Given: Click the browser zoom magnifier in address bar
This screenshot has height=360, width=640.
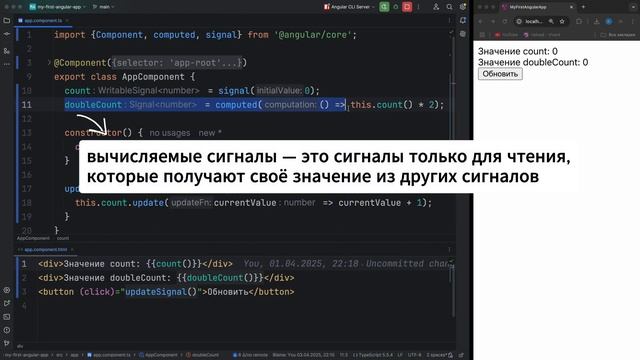Looking at the screenshot, I should pyautogui.click(x=551, y=21).
